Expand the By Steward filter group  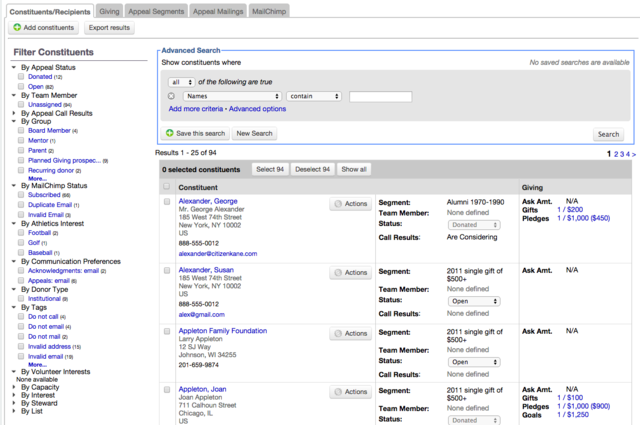tap(13, 403)
